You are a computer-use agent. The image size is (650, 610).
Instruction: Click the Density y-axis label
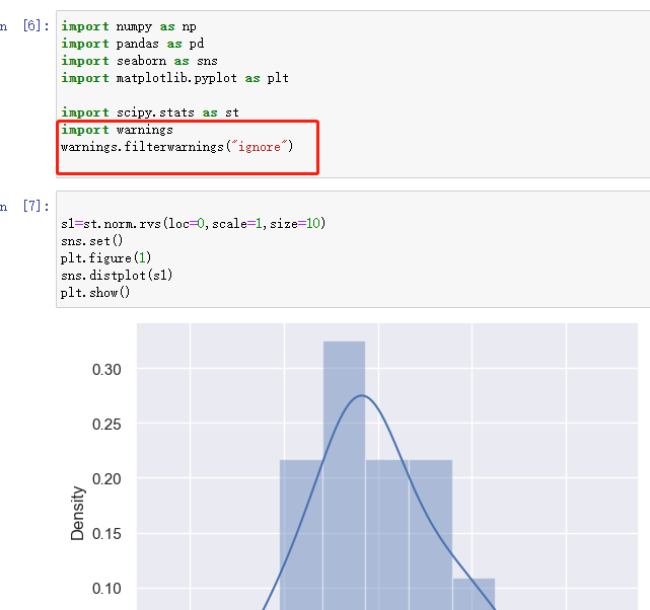point(78,513)
